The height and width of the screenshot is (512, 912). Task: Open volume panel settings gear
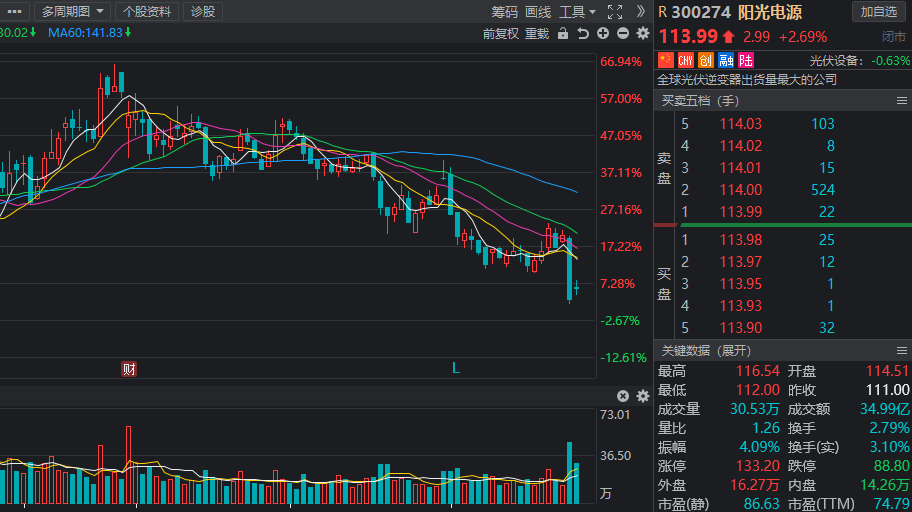643,396
